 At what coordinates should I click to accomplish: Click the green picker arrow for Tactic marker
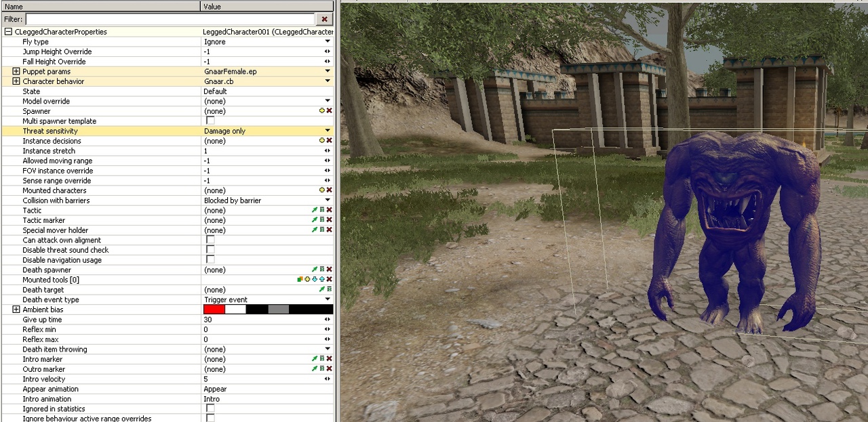tap(315, 220)
